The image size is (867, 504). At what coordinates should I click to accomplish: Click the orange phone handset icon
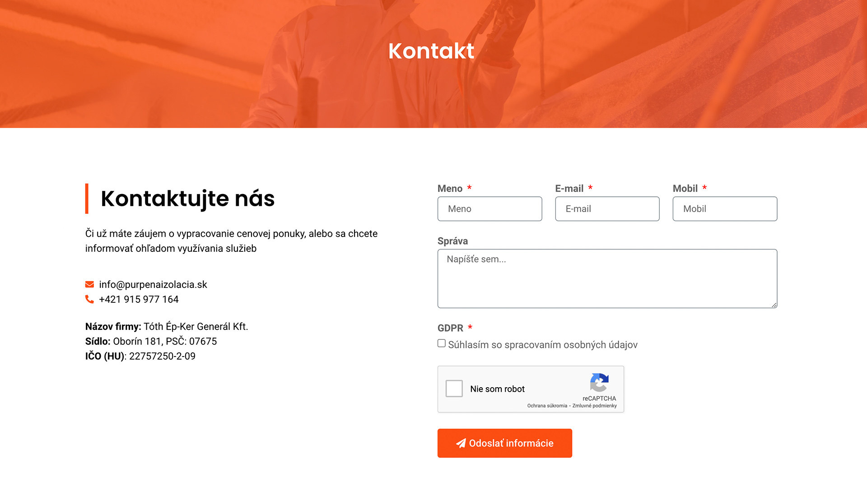point(89,299)
